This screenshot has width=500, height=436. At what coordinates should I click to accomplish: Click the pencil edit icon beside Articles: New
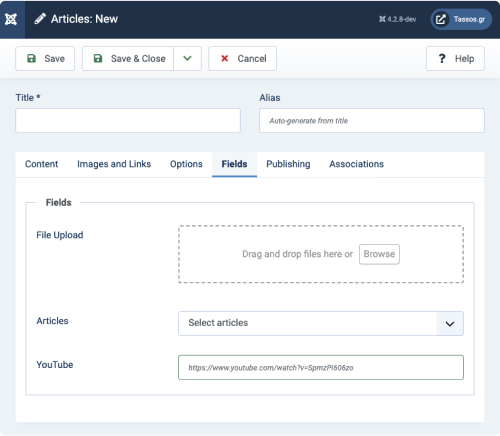click(x=40, y=19)
